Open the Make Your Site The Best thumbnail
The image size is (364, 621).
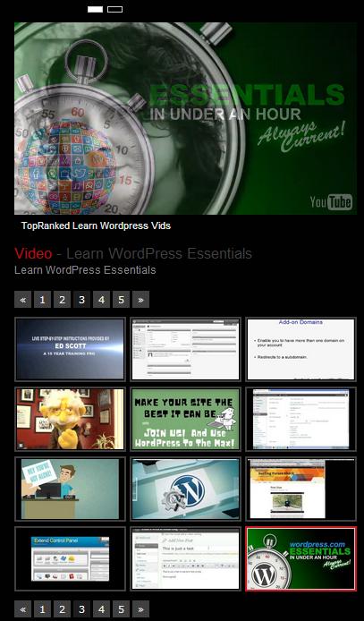[x=185, y=419]
